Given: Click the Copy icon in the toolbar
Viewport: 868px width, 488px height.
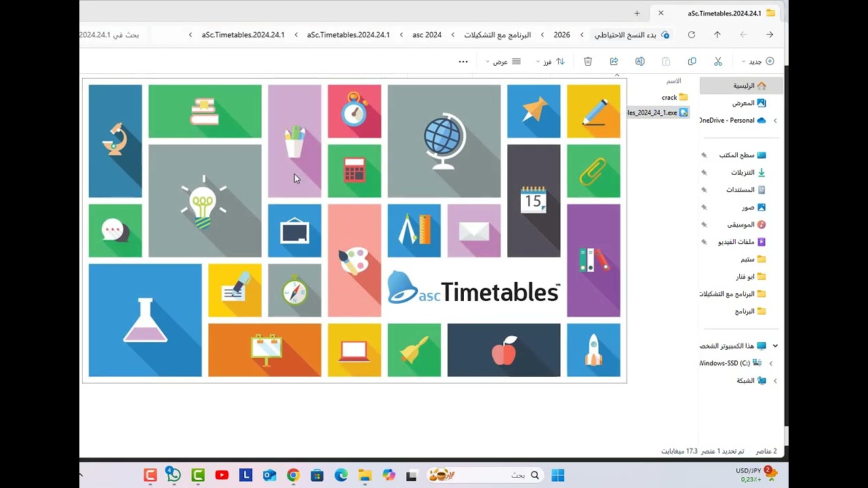Looking at the screenshot, I should click(692, 61).
